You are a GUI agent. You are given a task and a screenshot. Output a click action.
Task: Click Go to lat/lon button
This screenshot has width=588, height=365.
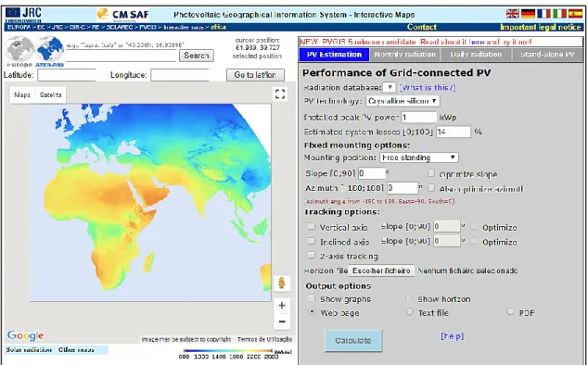point(255,75)
